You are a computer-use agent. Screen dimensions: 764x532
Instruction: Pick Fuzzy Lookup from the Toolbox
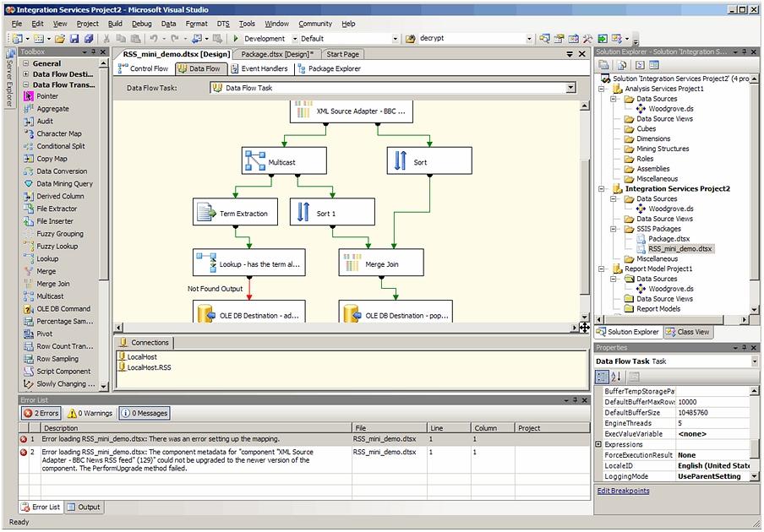(x=57, y=247)
